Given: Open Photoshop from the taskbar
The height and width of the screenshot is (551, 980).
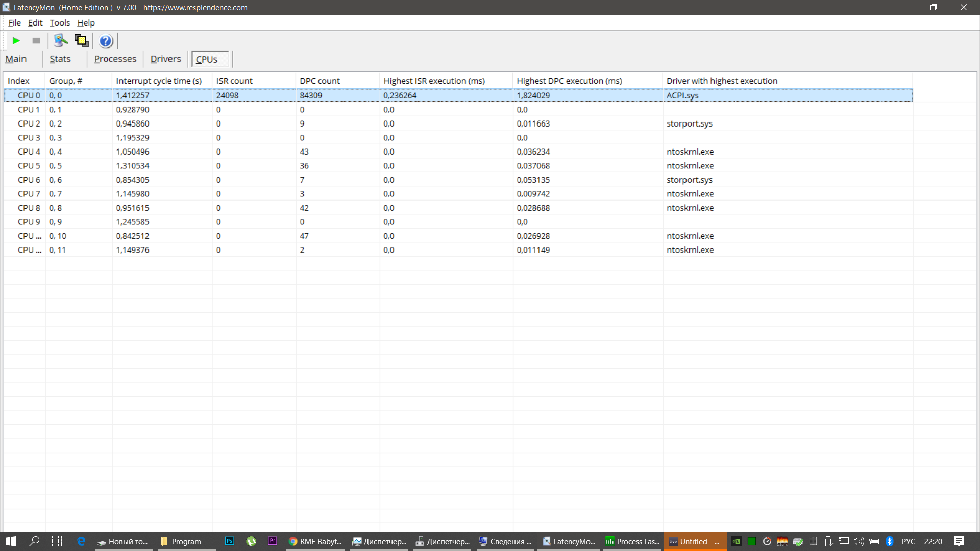Looking at the screenshot, I should point(230,541).
